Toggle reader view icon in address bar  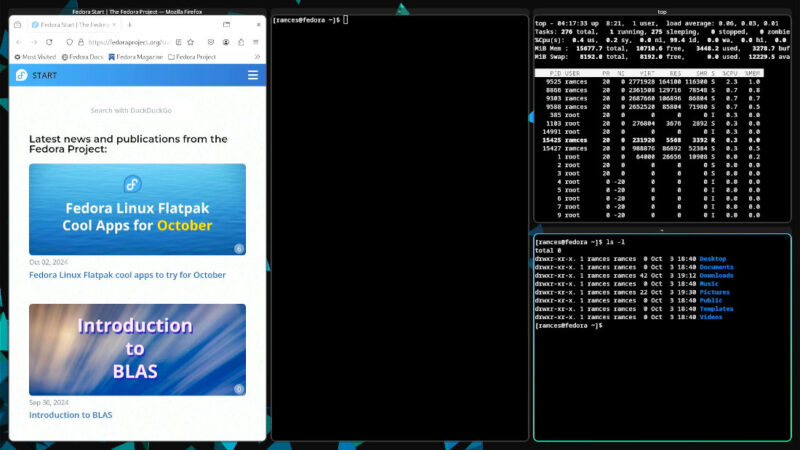(178, 42)
